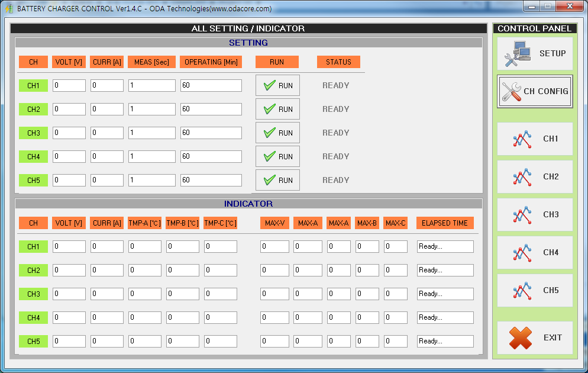Select CH3 channel label in INDICATOR

coord(33,294)
